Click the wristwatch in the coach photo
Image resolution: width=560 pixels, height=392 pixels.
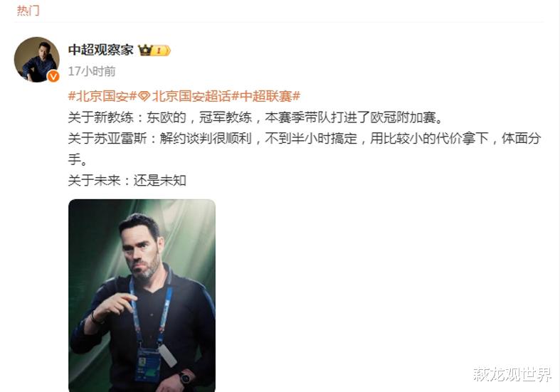pos(185,378)
